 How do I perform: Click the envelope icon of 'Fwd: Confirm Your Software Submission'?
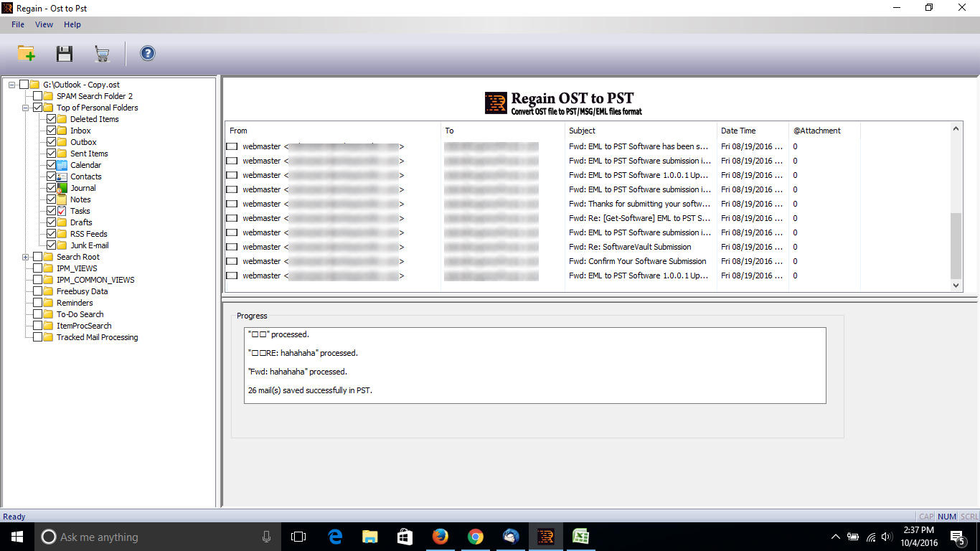232,261
